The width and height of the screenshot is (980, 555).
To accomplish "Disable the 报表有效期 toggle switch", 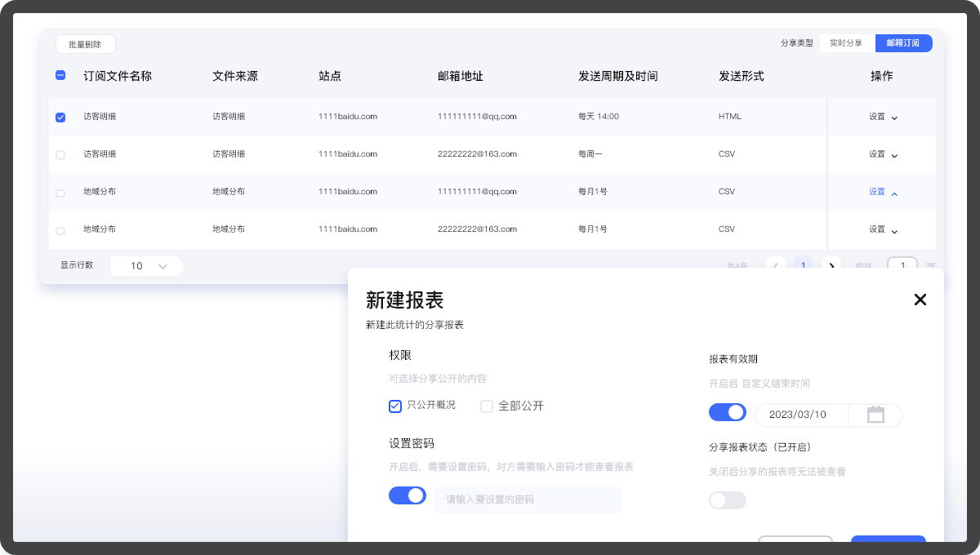I will pos(728,412).
